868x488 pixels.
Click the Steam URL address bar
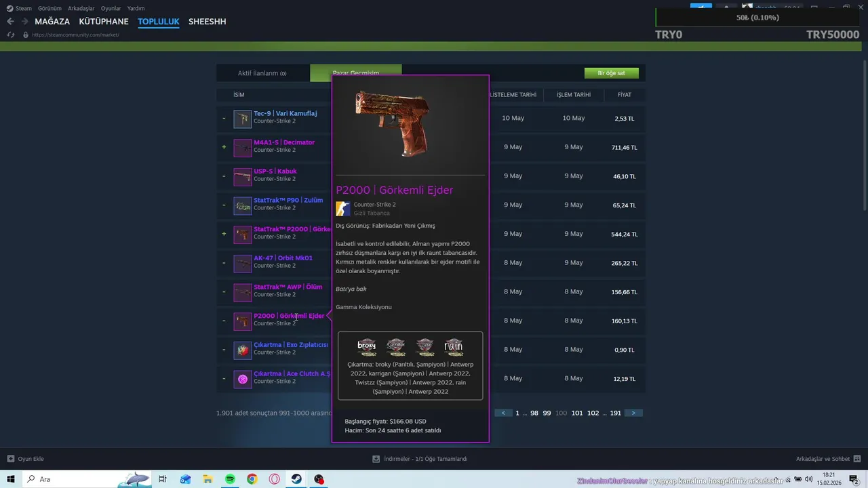[76, 35]
